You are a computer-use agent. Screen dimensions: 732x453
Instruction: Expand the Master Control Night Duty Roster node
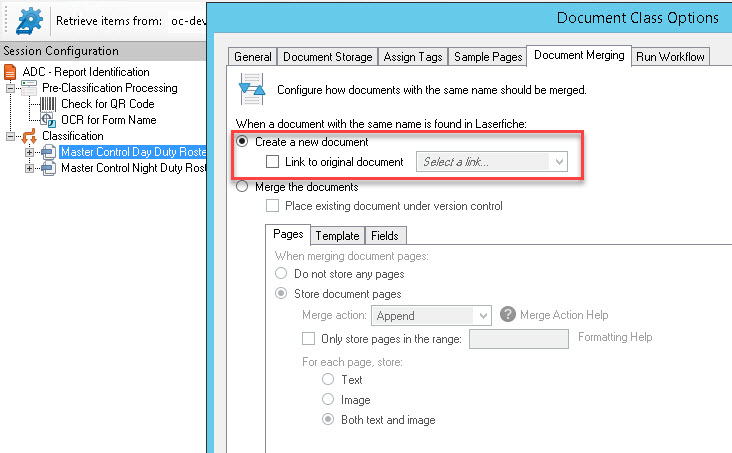(29, 168)
